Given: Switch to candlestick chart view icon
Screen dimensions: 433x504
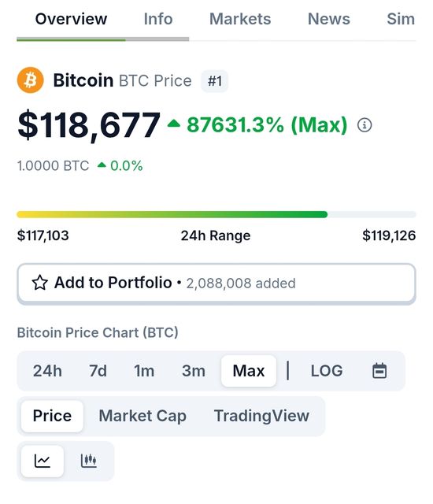Looking at the screenshot, I should [x=89, y=461].
